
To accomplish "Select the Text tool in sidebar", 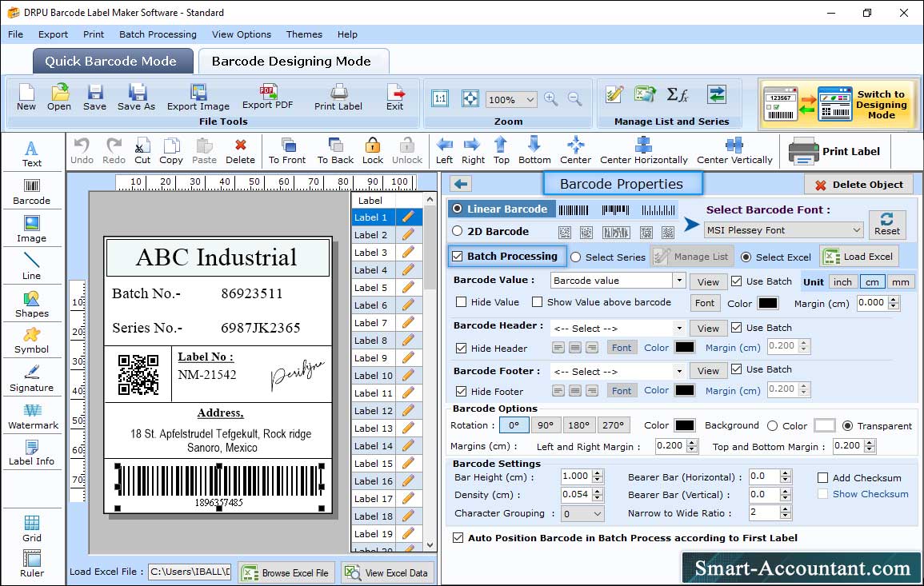I will 32,153.
